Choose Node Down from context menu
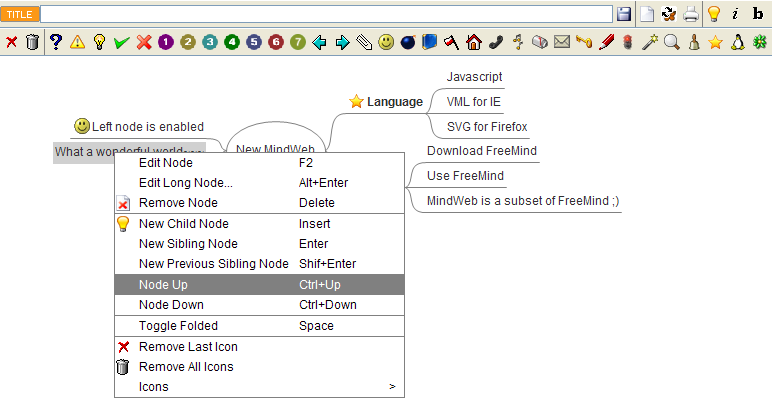 259,304
